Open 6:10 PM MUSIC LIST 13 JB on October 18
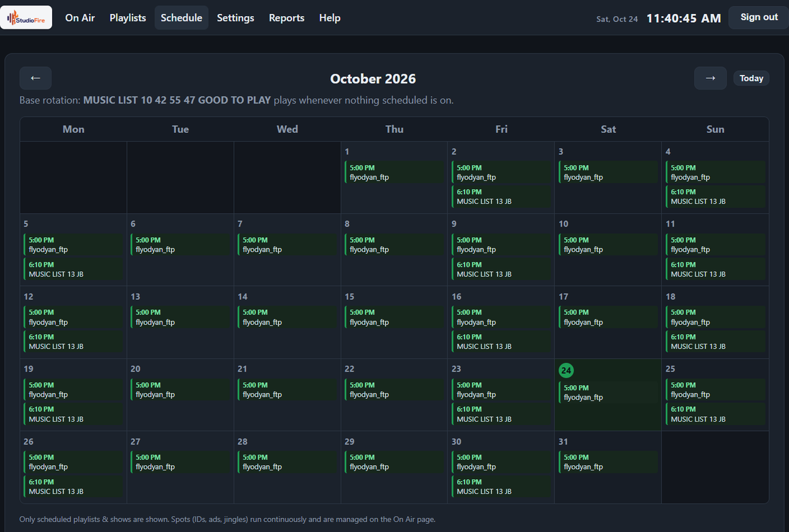789x532 pixels. click(x=715, y=342)
